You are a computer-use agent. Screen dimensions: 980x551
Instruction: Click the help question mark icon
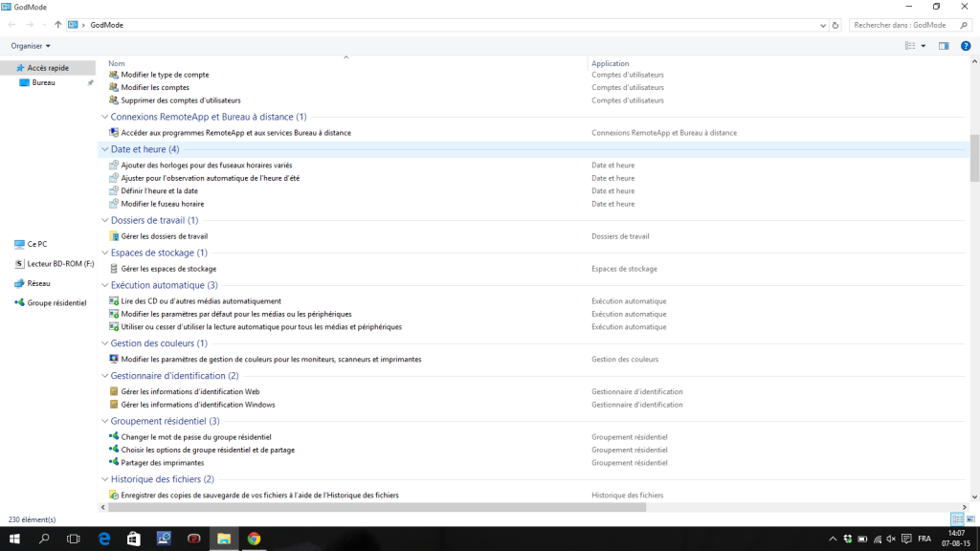pos(966,46)
